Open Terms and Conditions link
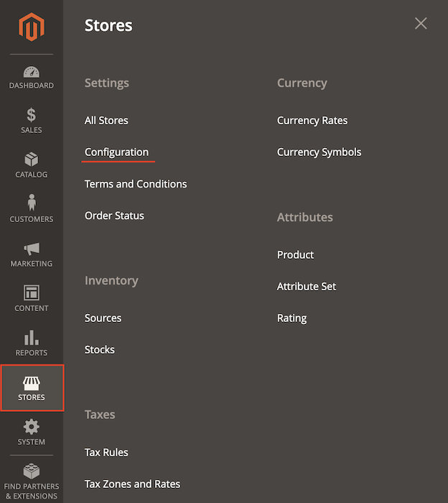The height and width of the screenshot is (503, 448). [136, 184]
